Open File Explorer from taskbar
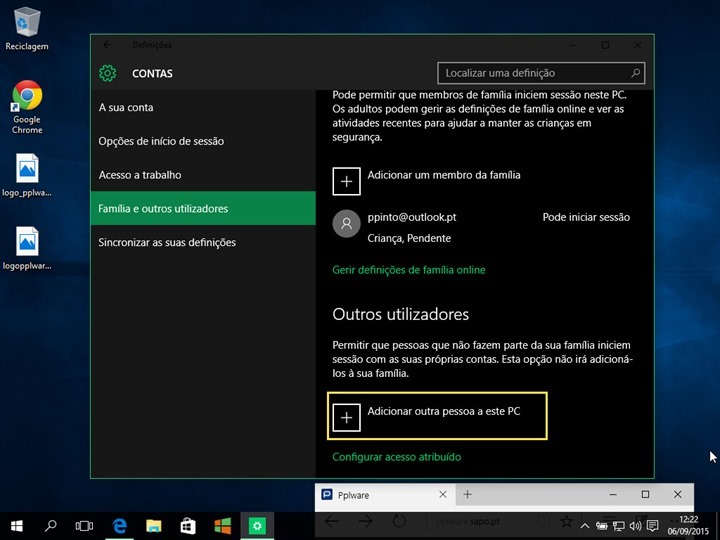The image size is (720, 540). click(x=154, y=526)
